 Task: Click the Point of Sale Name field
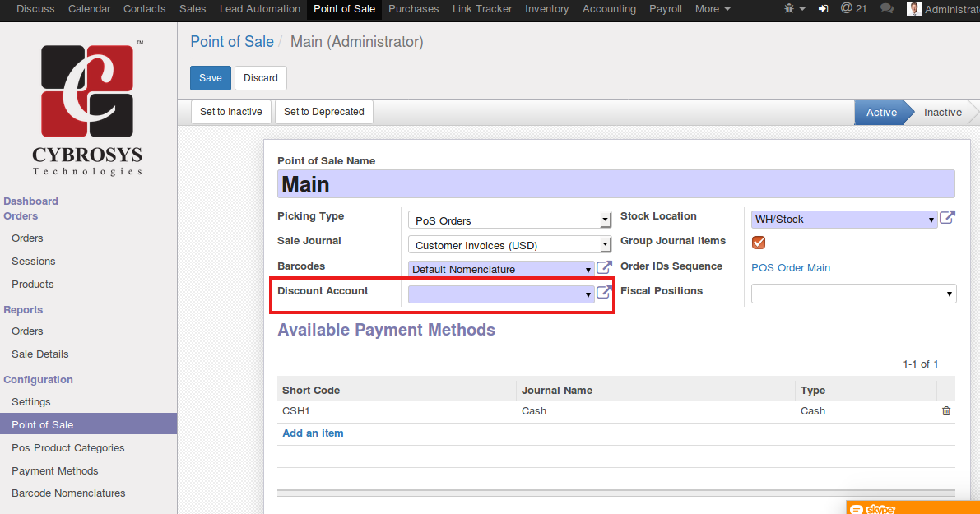coord(615,184)
